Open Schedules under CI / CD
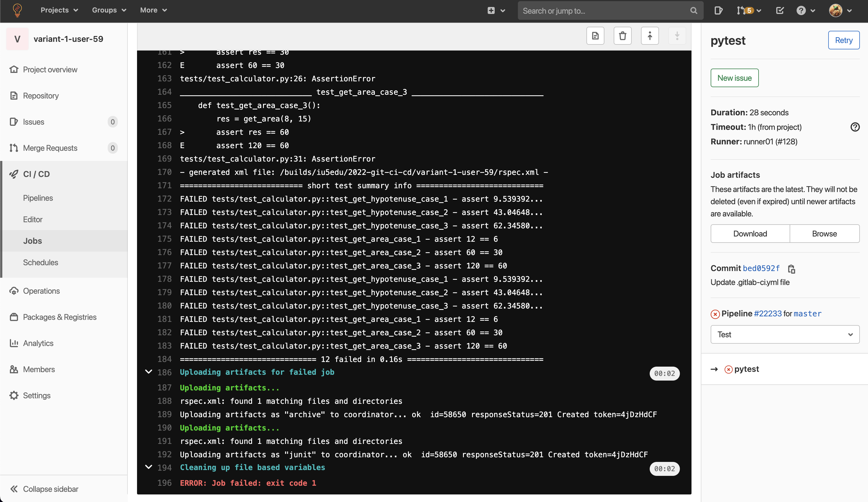Image resolution: width=868 pixels, height=502 pixels. tap(40, 262)
